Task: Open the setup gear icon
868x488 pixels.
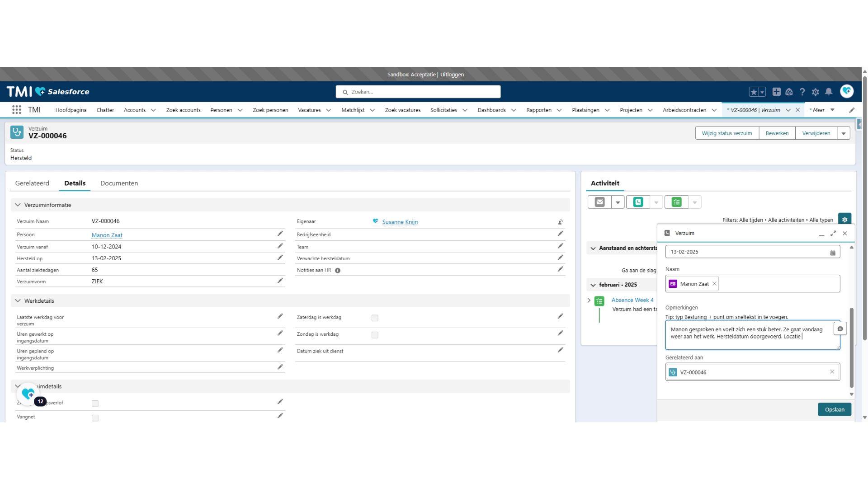Action: (x=816, y=92)
